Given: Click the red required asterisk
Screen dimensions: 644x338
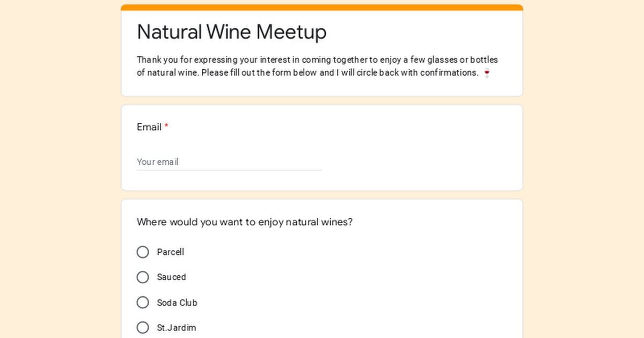Looking at the screenshot, I should point(166,127).
